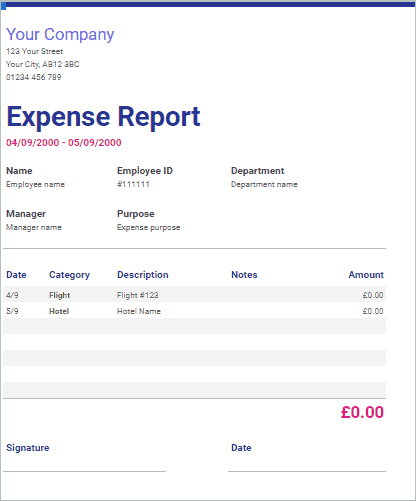Select the date range 04/09/2000 - 05/09/2000
This screenshot has height=501, width=416.
pyautogui.click(x=64, y=143)
